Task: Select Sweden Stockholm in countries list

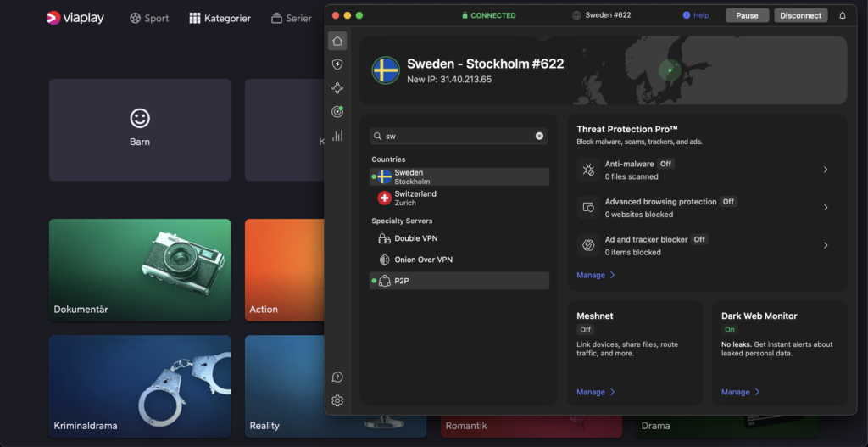Action: [x=459, y=176]
